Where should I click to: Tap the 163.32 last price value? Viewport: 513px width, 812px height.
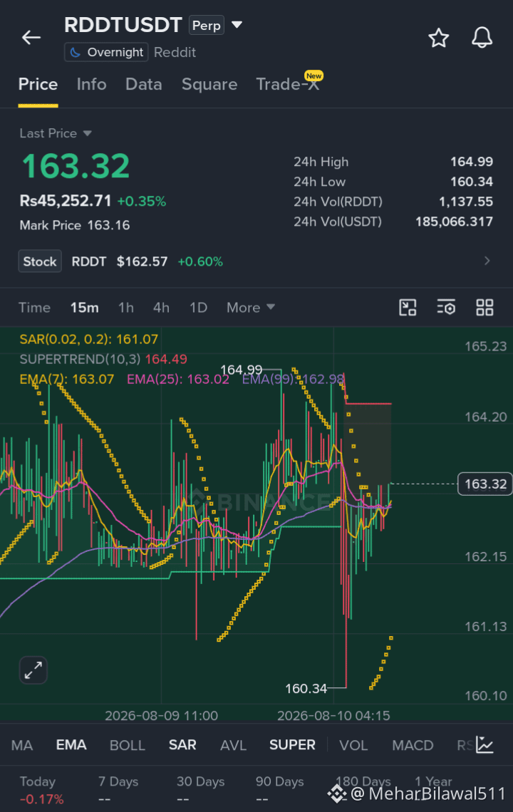[76, 166]
